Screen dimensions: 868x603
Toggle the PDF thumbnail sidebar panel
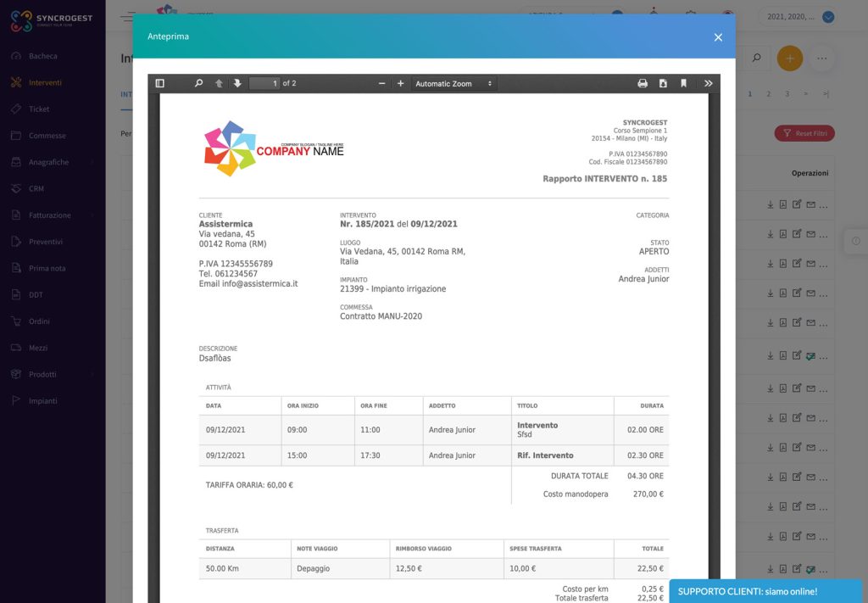159,83
